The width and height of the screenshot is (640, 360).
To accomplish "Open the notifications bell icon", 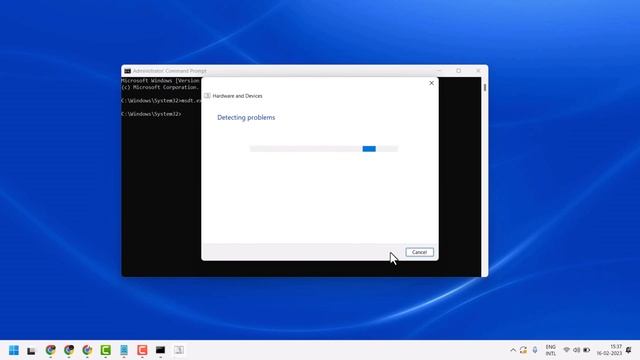I will pyautogui.click(x=629, y=350).
